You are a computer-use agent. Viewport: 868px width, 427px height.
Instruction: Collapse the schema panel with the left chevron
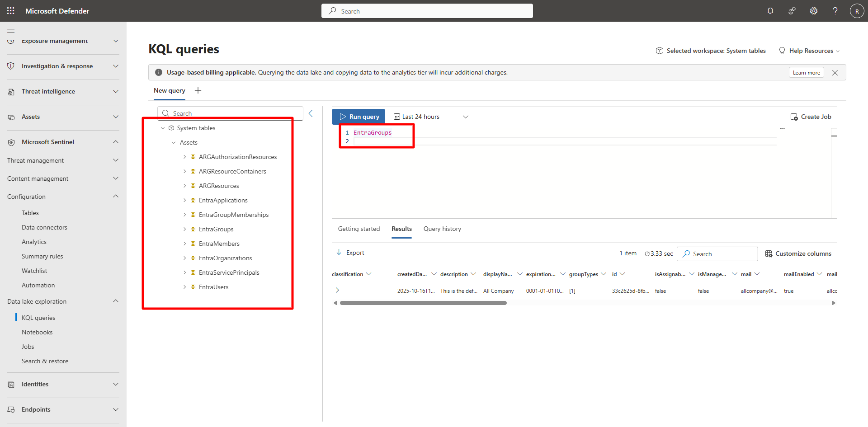coord(311,113)
